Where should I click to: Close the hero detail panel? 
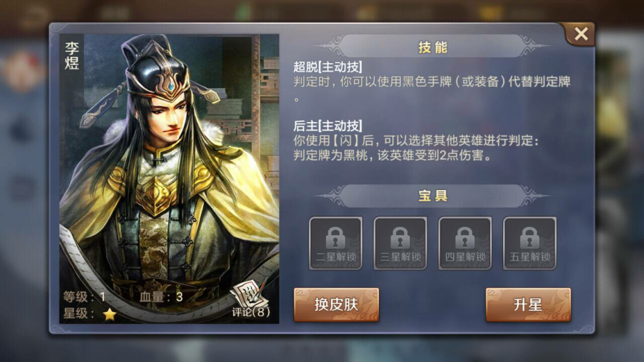click(581, 34)
